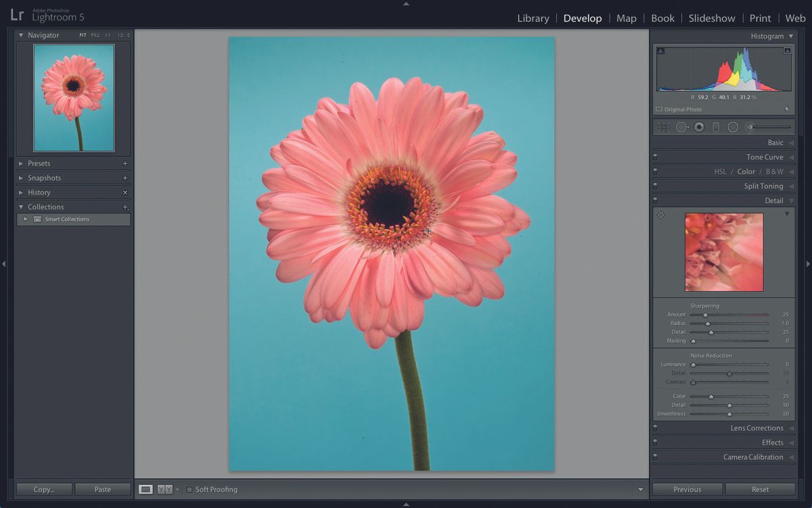Click the Navigator preview thumbnail

[72, 97]
